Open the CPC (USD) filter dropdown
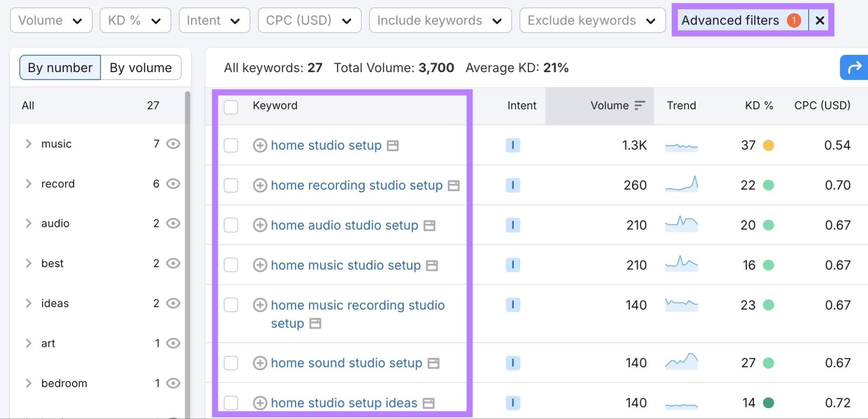 click(309, 20)
